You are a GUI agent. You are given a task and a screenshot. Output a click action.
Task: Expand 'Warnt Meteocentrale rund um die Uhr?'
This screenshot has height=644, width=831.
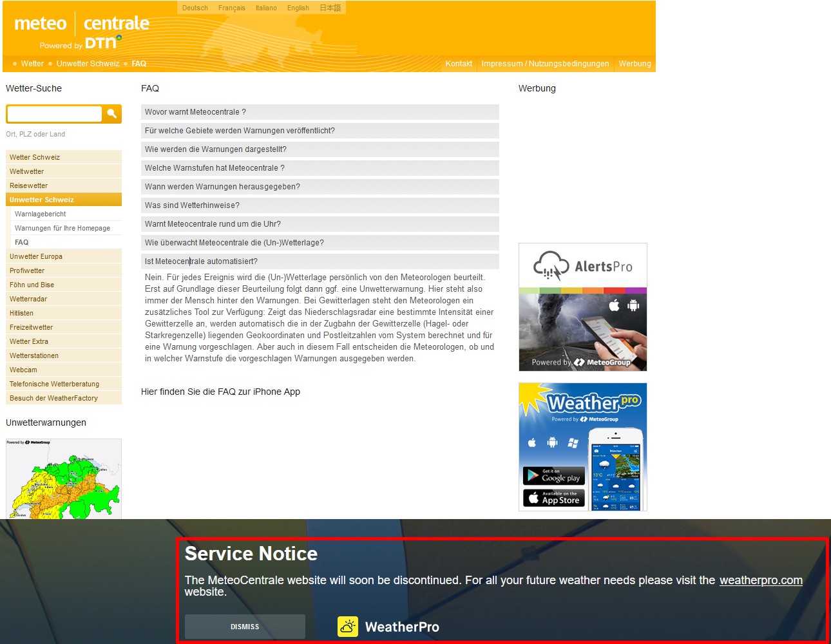(320, 224)
